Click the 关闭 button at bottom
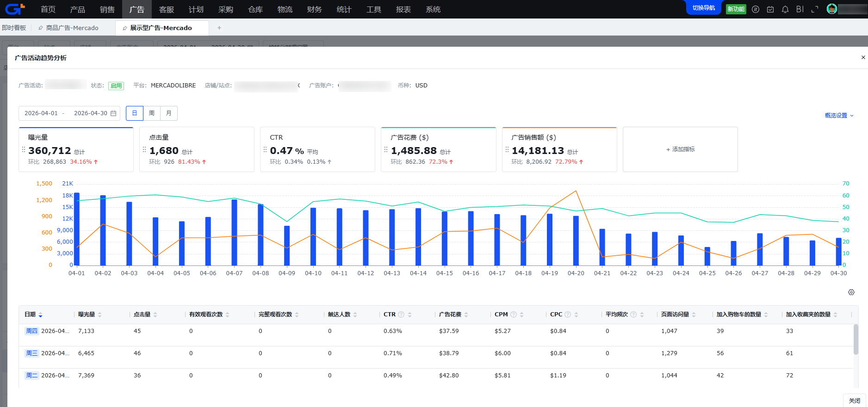 click(x=854, y=401)
